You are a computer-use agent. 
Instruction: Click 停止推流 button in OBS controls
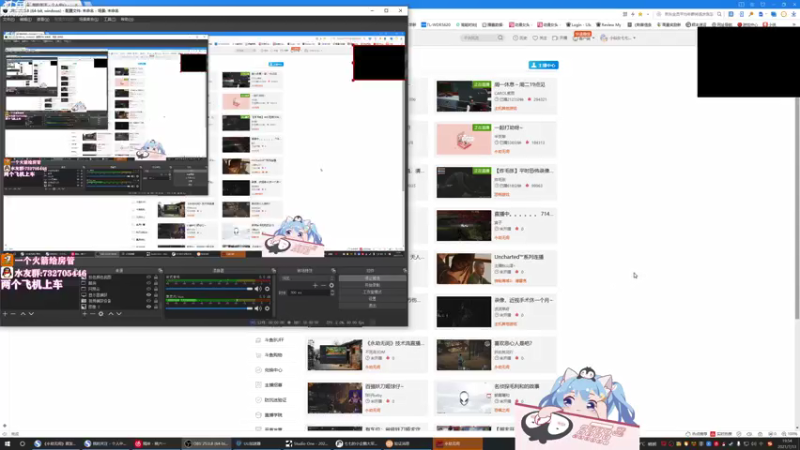tap(372, 278)
